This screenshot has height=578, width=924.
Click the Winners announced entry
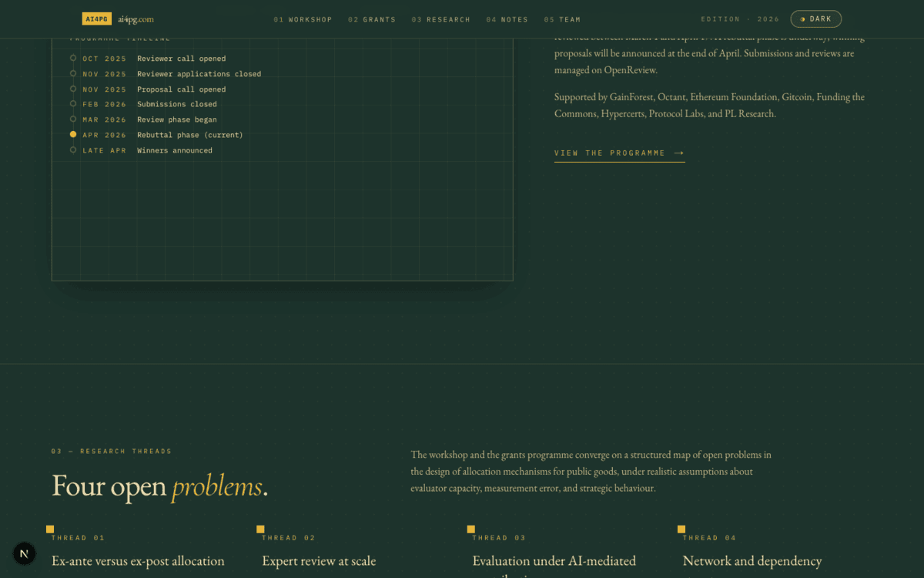(x=175, y=150)
